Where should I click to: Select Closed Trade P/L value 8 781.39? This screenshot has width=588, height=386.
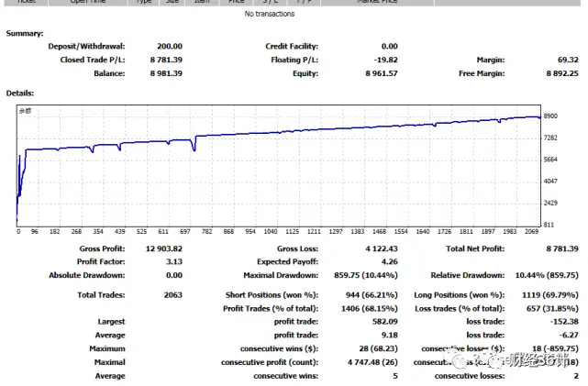tap(166, 60)
